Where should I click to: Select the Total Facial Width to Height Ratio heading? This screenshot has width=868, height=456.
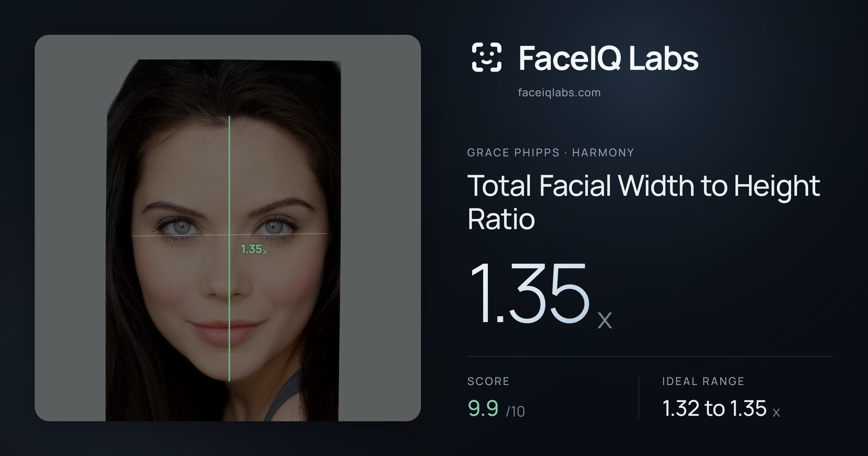tap(644, 202)
